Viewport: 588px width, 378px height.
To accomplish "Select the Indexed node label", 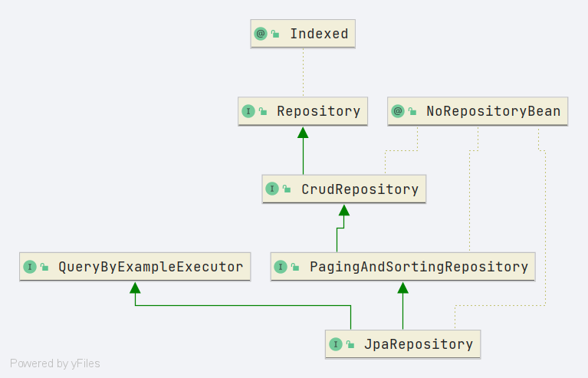I will tap(319, 34).
